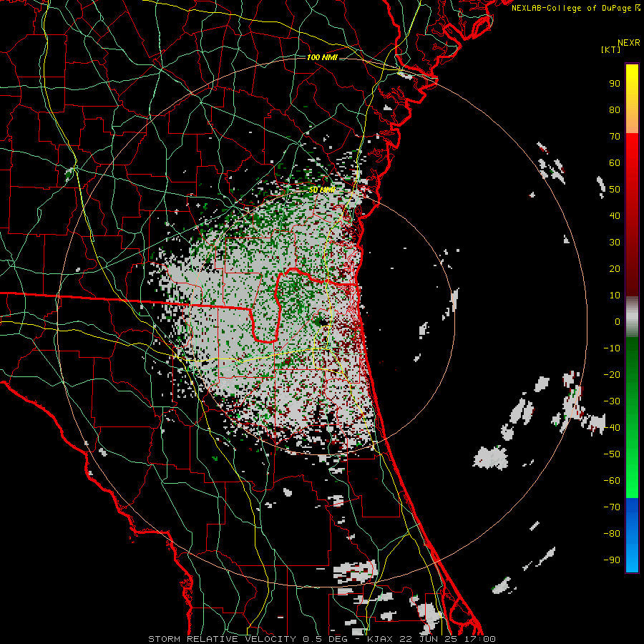Click the -10 knot scale label
This screenshot has width=644, height=644.
612,348
